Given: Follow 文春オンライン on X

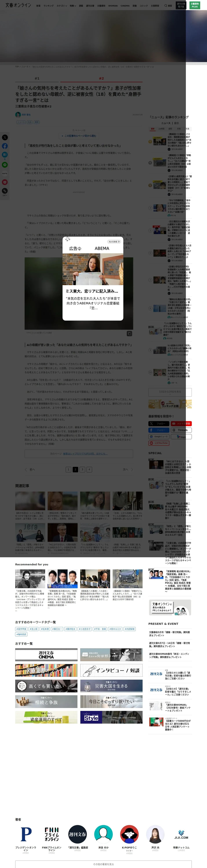Looking at the screenshot, I should (x=159, y=424).
